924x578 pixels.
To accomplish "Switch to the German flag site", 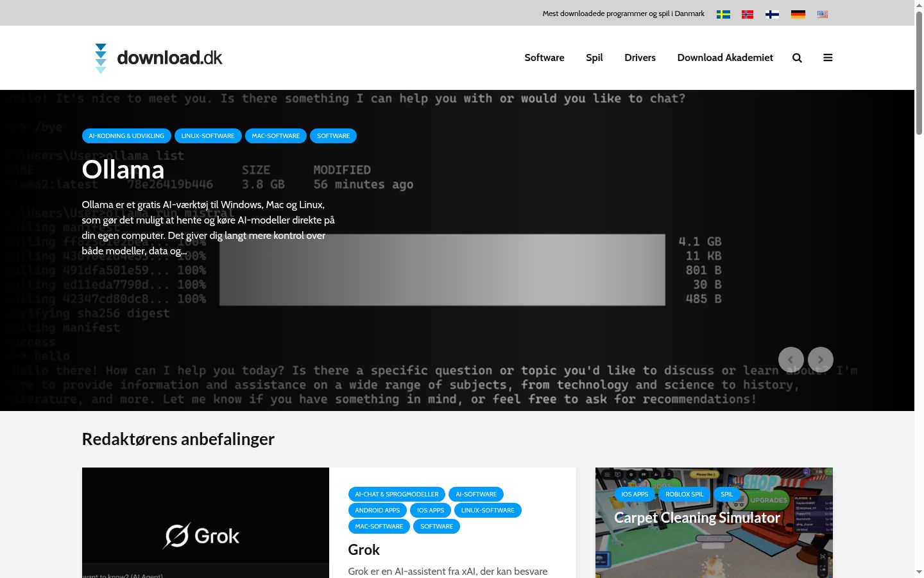I will [798, 14].
